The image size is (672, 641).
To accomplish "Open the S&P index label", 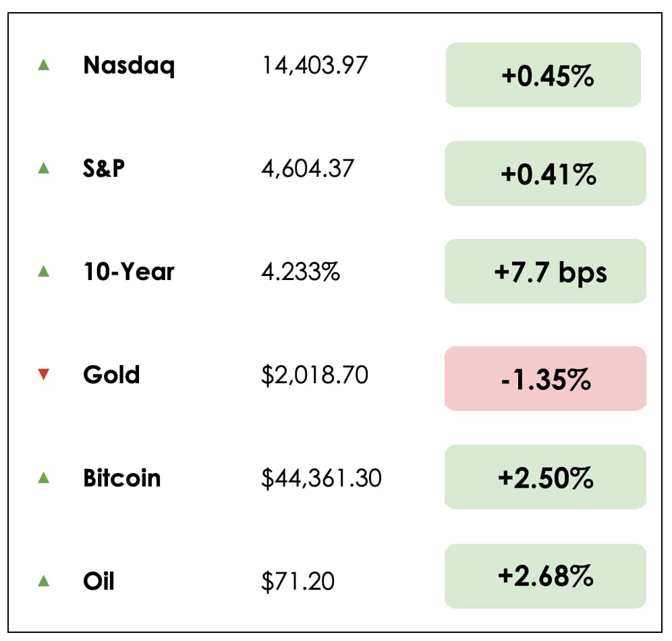I will [x=104, y=168].
